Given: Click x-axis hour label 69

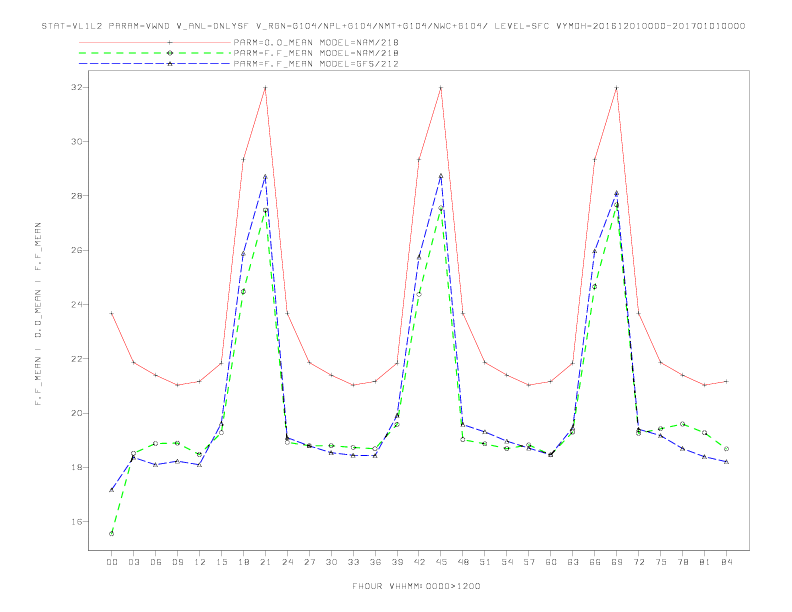Looking at the screenshot, I should tap(617, 562).
